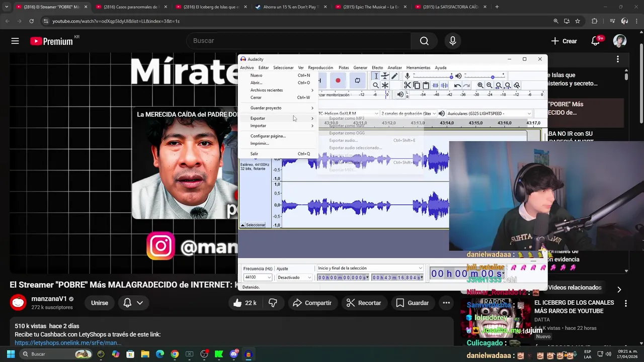Click the YouTube search magnifier button

coord(424,41)
